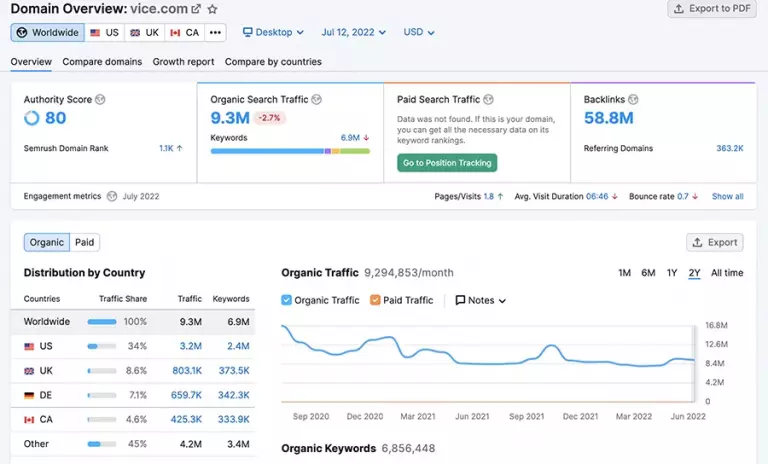Image resolution: width=768 pixels, height=464 pixels.
Task: Open the Notes dropdown
Action: 480,300
